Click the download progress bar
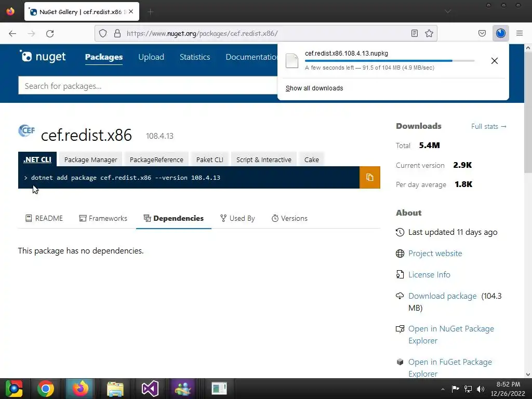 coord(390,61)
